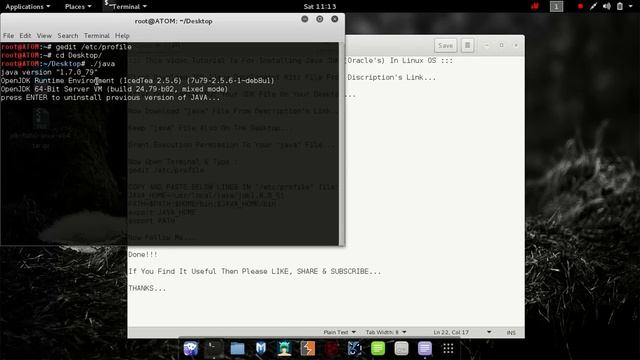Open terminal Help menu
The width and height of the screenshot is (640, 360).
pos(122,36)
